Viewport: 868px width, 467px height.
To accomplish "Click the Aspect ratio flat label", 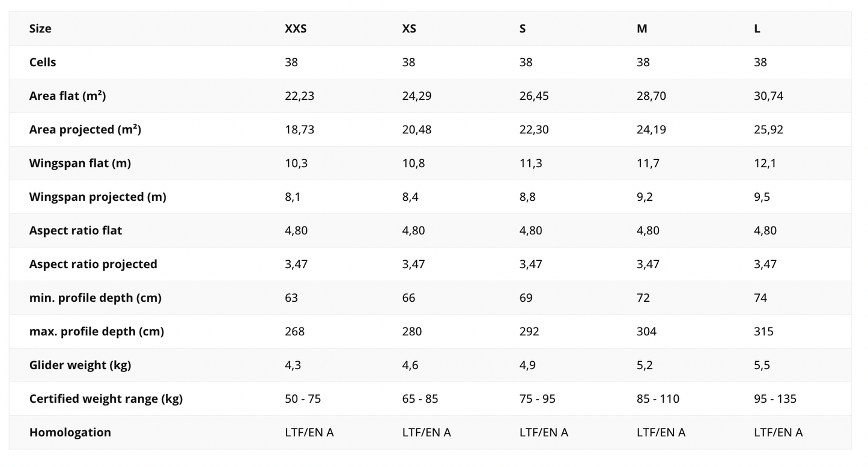I will click(x=76, y=231).
